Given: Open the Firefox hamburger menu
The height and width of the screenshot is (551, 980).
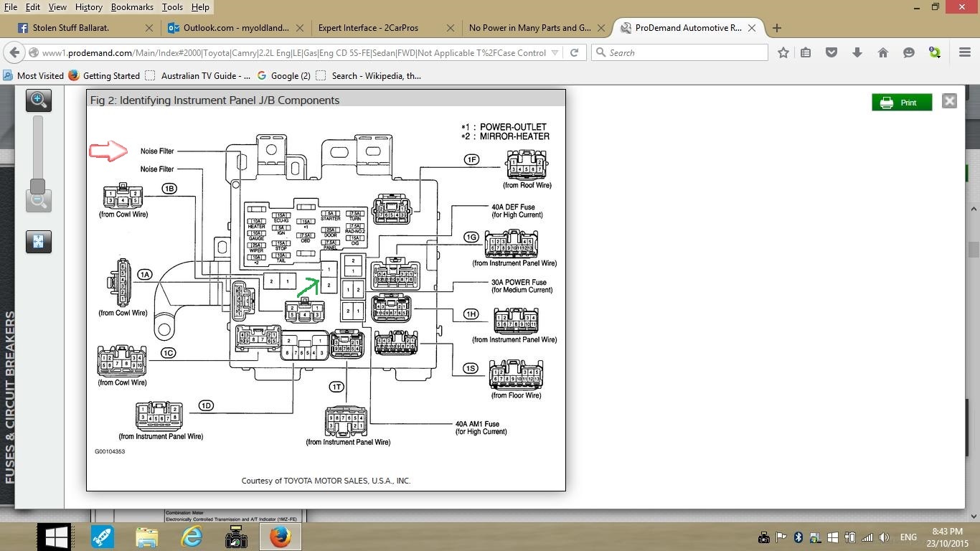Looking at the screenshot, I should click(x=965, y=52).
